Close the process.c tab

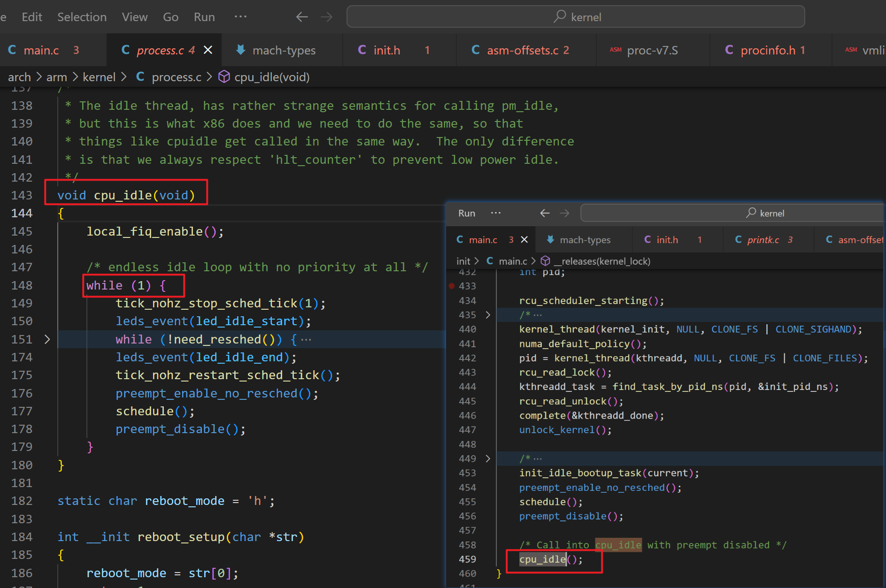[208, 50]
